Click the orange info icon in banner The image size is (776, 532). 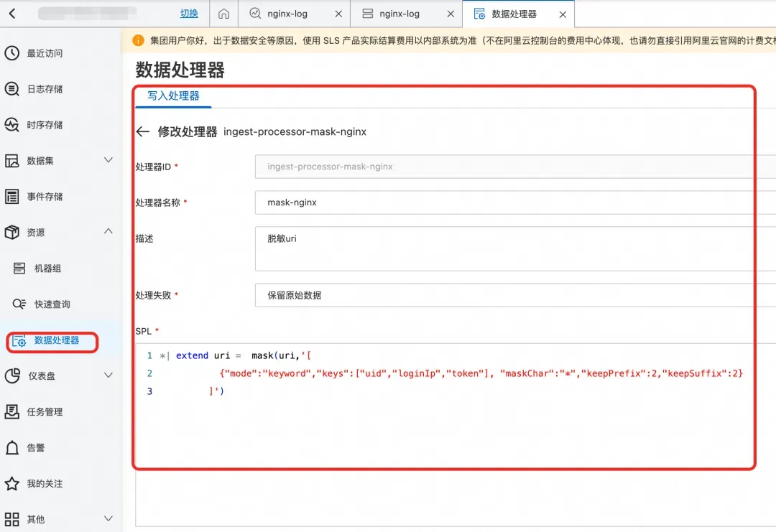pos(139,40)
